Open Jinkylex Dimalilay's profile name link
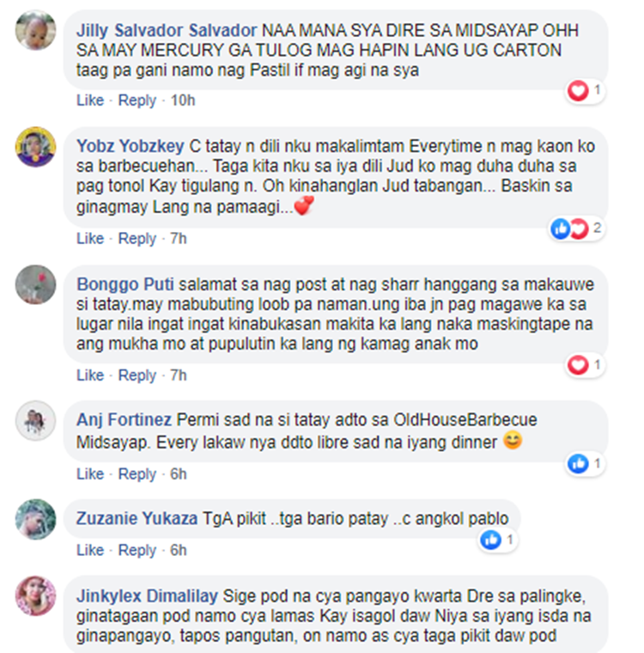 147,596
